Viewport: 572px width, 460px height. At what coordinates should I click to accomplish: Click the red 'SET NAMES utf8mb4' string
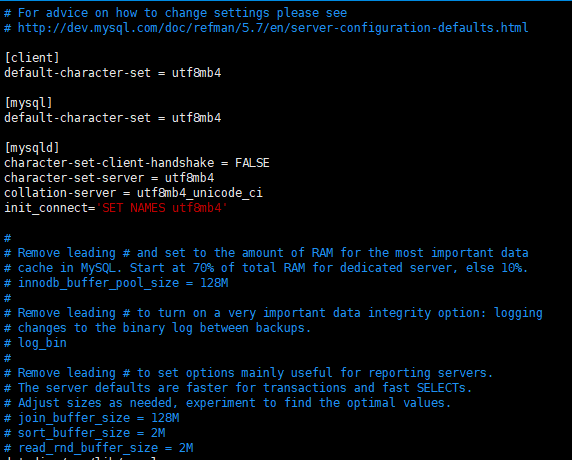[x=162, y=208]
